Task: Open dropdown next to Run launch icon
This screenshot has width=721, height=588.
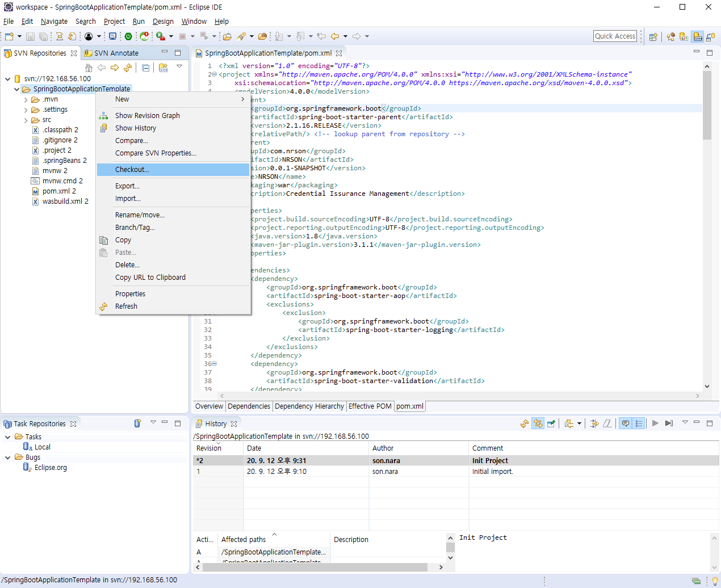Action: point(171,36)
